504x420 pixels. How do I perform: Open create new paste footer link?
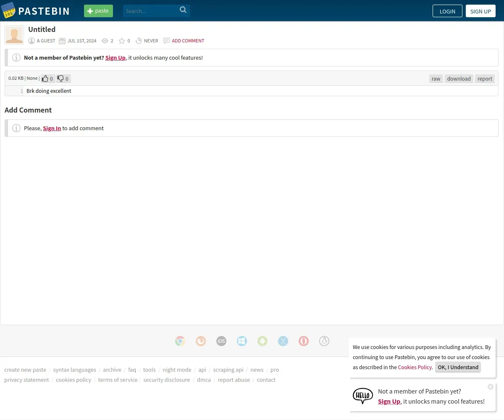click(x=25, y=370)
